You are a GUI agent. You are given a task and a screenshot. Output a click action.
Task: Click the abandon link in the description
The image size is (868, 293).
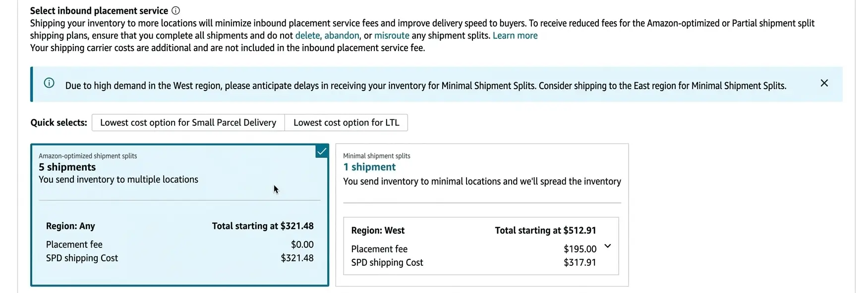[x=343, y=35]
